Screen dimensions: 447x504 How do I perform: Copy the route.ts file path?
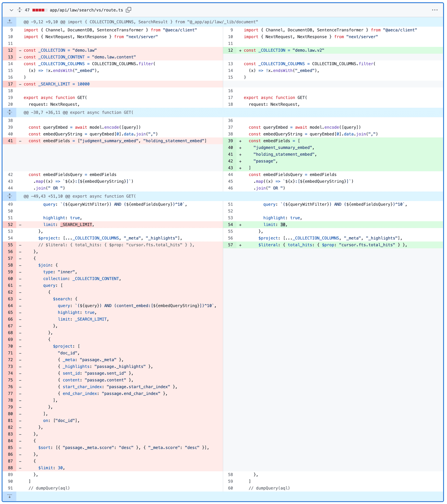click(128, 10)
